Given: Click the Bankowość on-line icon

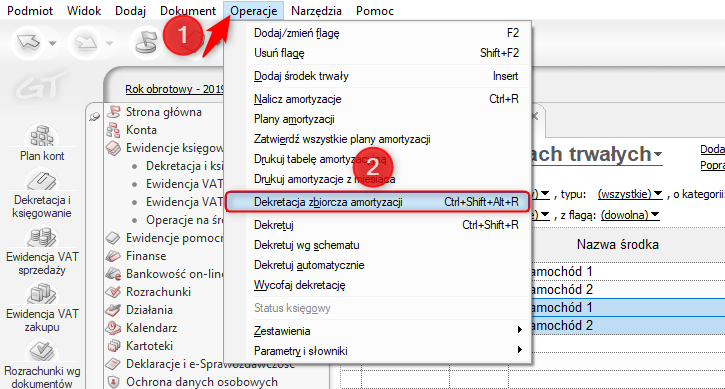Looking at the screenshot, I should 113,274.
